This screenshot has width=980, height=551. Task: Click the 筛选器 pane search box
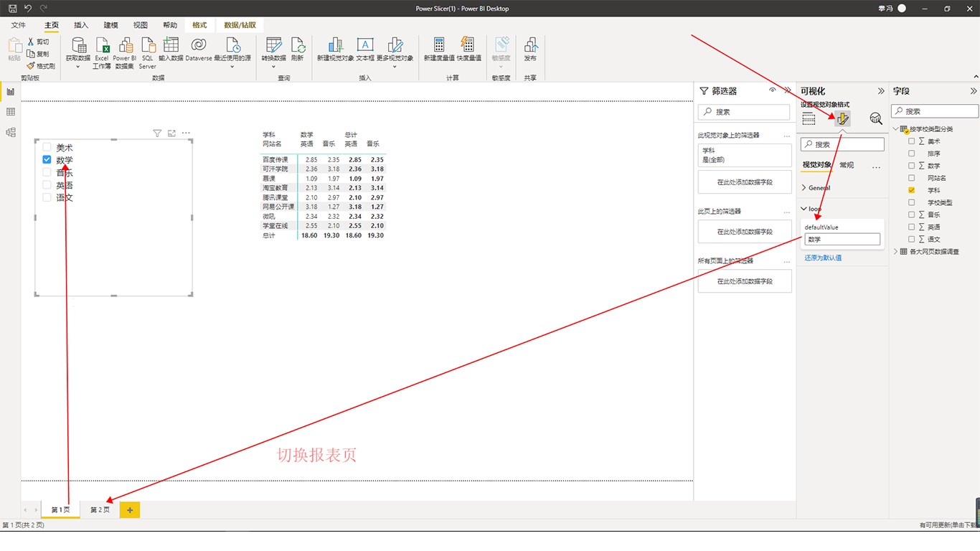pos(744,112)
